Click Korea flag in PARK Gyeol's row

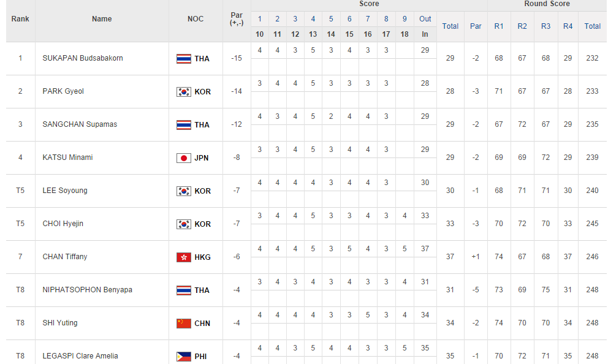pos(183,92)
